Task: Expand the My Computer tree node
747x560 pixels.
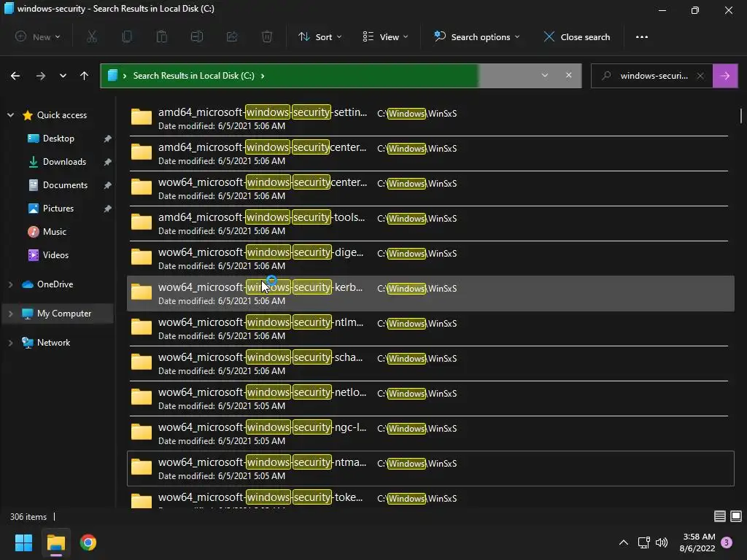Action: coord(10,314)
